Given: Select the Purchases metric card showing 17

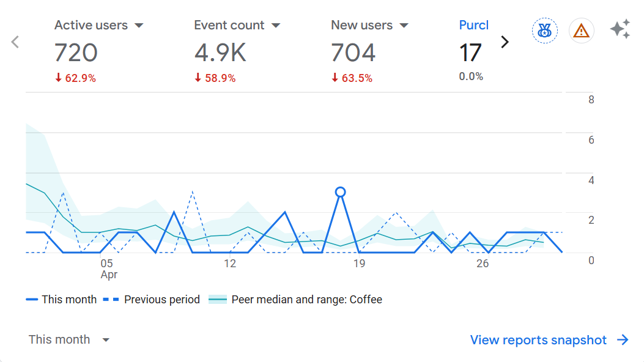Looking at the screenshot, I should click(x=472, y=53).
